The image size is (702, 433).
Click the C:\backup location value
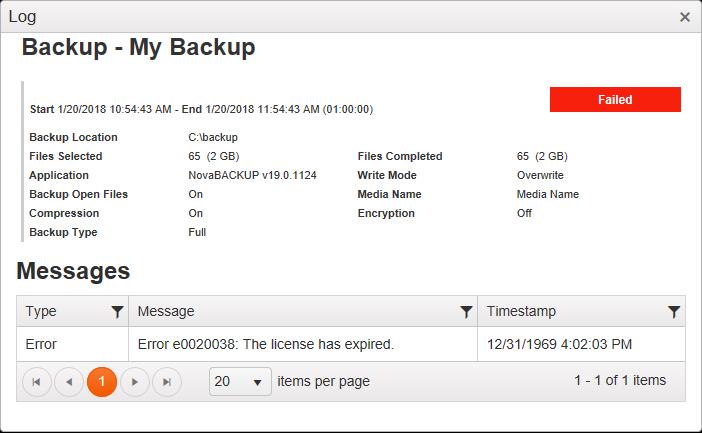click(x=213, y=137)
